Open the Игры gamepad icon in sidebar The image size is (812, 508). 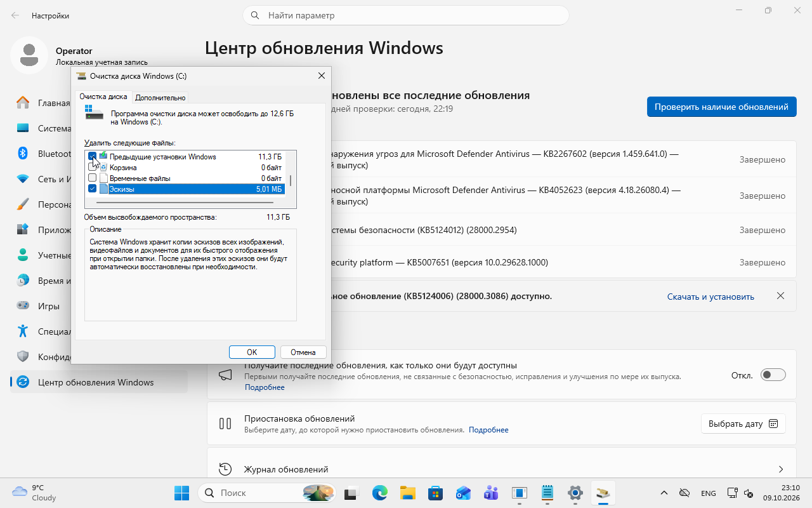point(23,306)
